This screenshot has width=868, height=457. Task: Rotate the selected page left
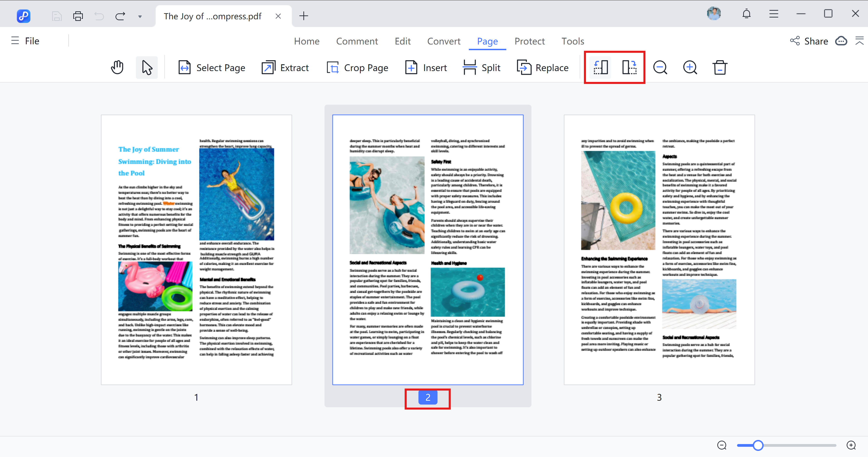click(600, 67)
